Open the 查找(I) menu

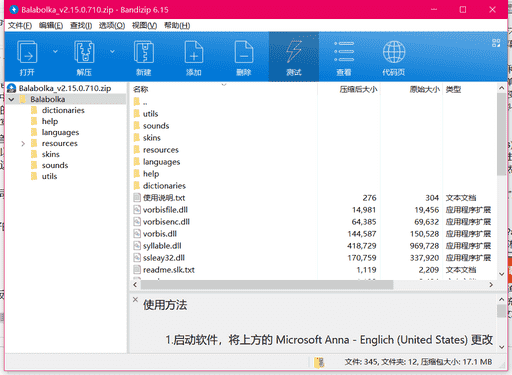pos(81,26)
